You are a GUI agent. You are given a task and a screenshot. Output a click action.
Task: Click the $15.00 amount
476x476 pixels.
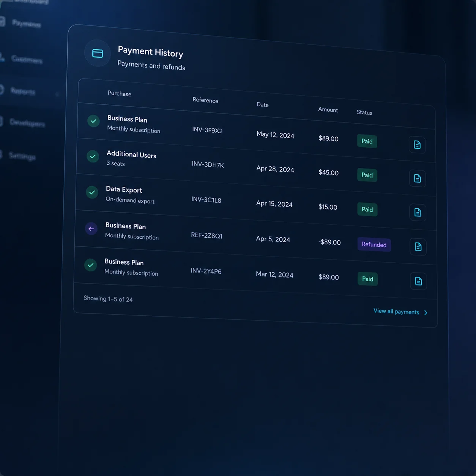(328, 207)
